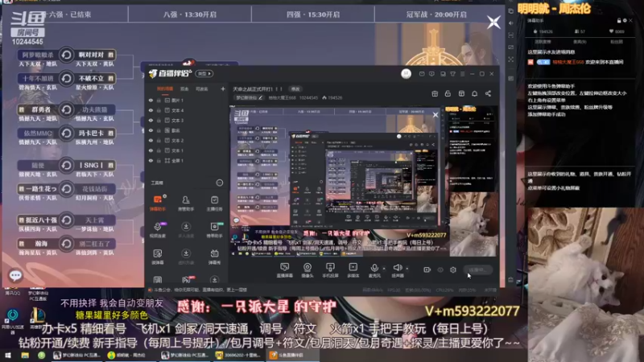Open the 弹幕助手 tool in toolbox
The image size is (644, 362).
point(158,203)
